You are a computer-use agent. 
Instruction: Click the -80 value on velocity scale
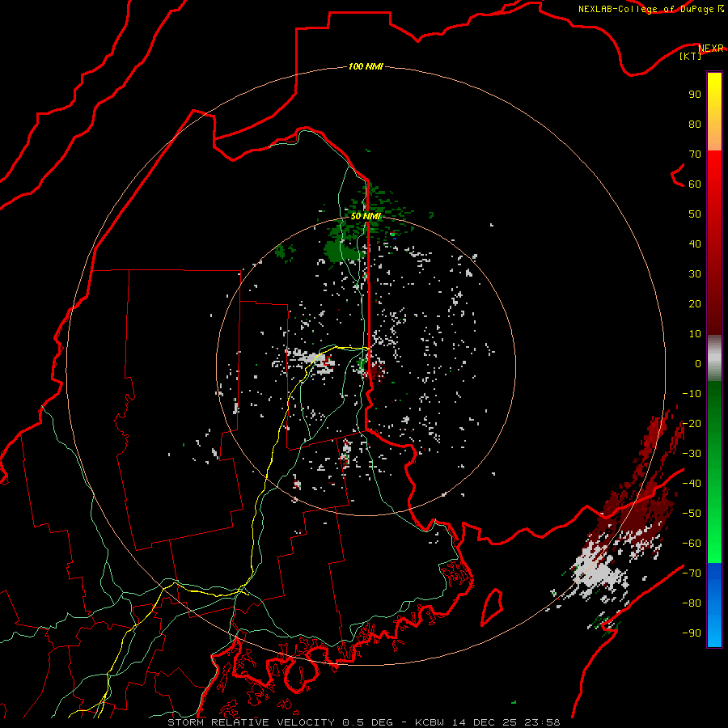[692, 603]
